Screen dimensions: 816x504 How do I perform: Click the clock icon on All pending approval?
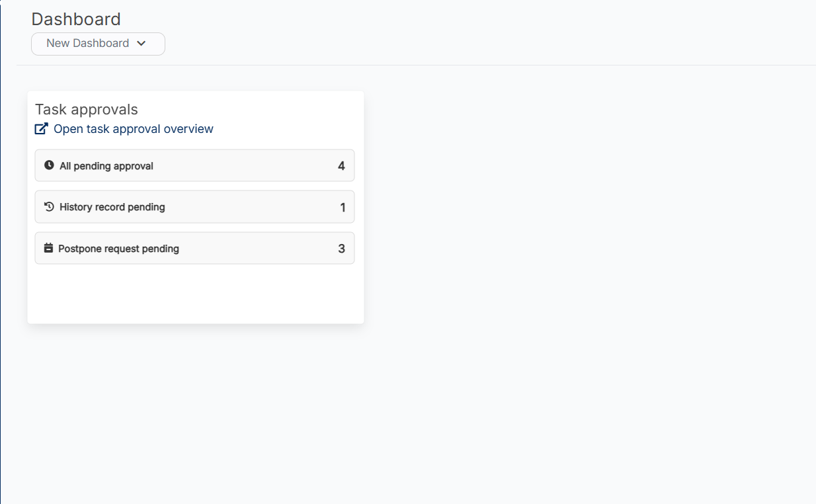[49, 165]
